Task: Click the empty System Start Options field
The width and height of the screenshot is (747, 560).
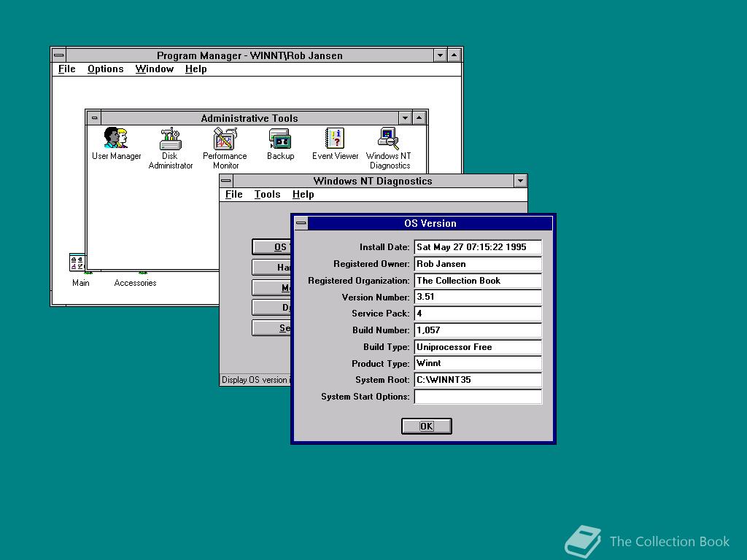Action: (478, 396)
